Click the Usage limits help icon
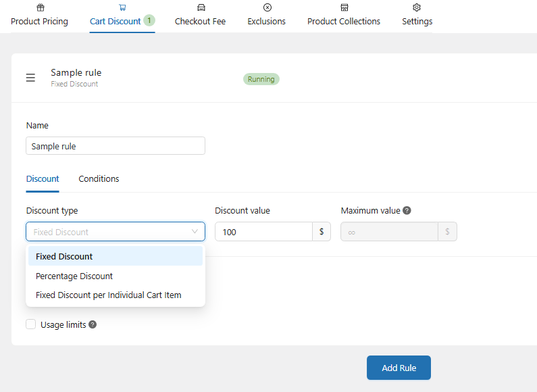The width and height of the screenshot is (537, 392). [93, 324]
